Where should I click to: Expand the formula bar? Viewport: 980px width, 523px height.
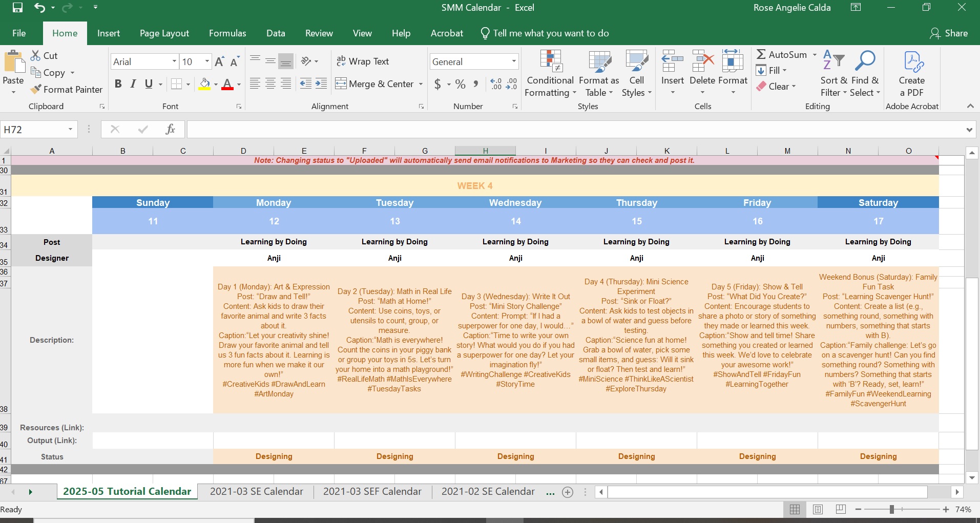969,130
